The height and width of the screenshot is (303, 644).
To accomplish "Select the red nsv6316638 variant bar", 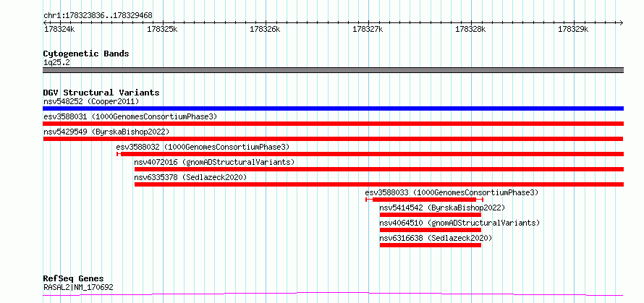I will point(431,245).
